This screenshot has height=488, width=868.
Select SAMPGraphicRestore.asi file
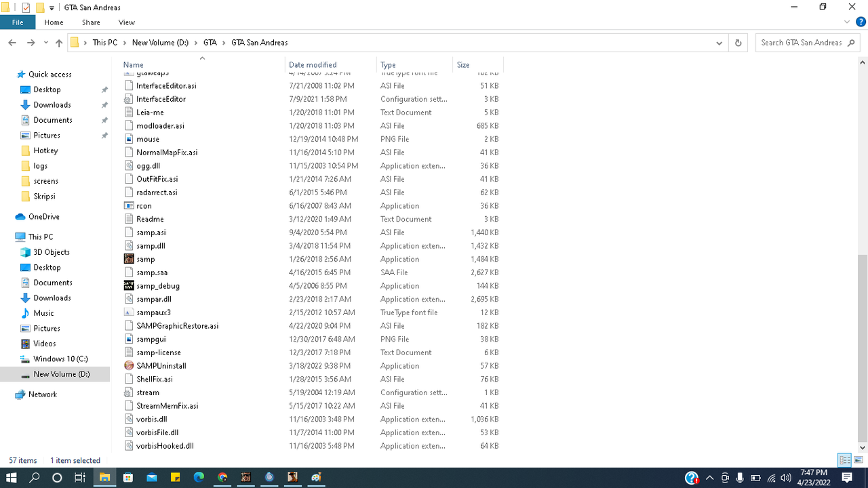(177, 326)
